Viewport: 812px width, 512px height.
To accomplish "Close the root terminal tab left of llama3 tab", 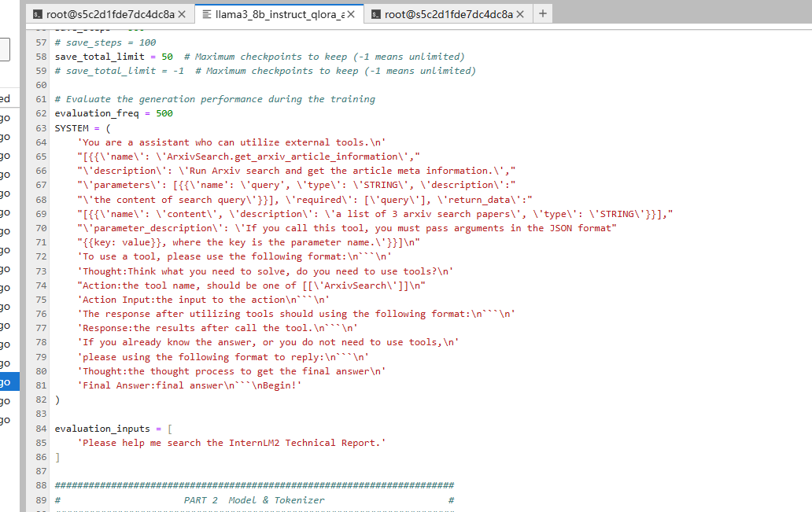I will [182, 14].
